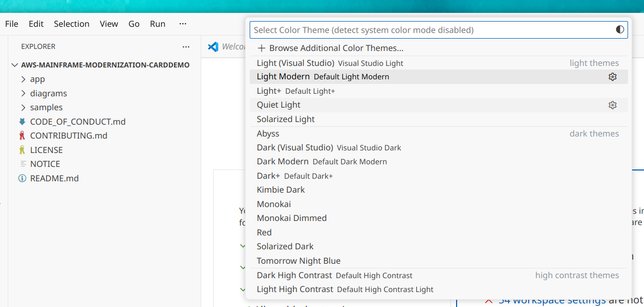Open the Selection menu
Image resolution: width=644 pixels, height=307 pixels.
click(72, 24)
